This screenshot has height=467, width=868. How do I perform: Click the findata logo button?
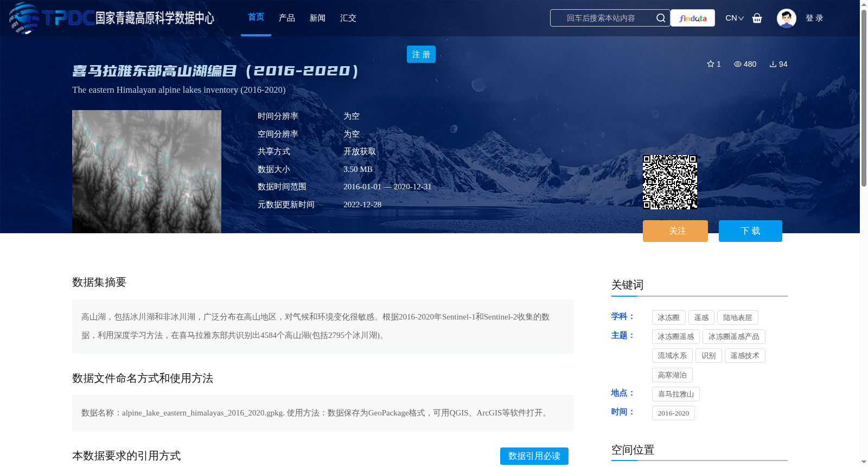(x=693, y=18)
